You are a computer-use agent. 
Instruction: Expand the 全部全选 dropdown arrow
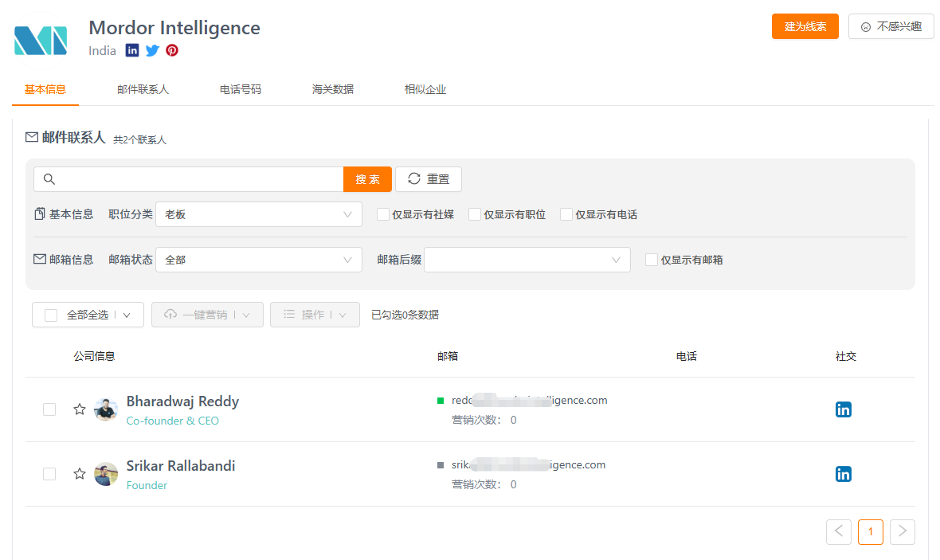tap(127, 315)
